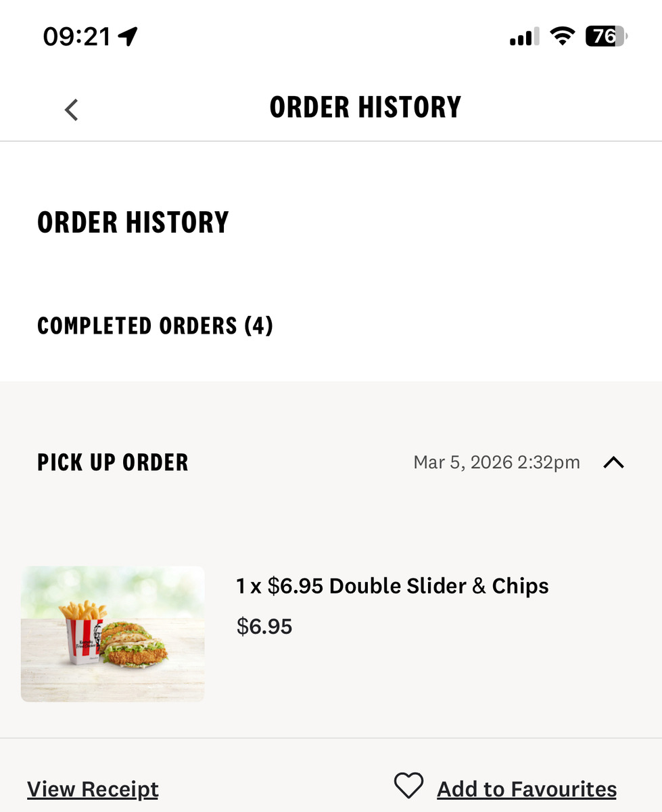
Task: Tap the location arrow in status bar
Action: [128, 37]
